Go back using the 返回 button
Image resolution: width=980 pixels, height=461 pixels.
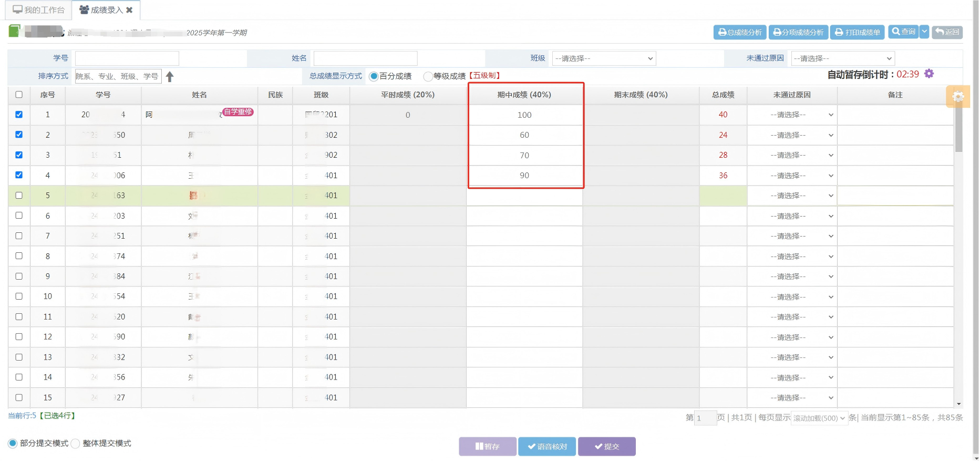click(x=947, y=32)
